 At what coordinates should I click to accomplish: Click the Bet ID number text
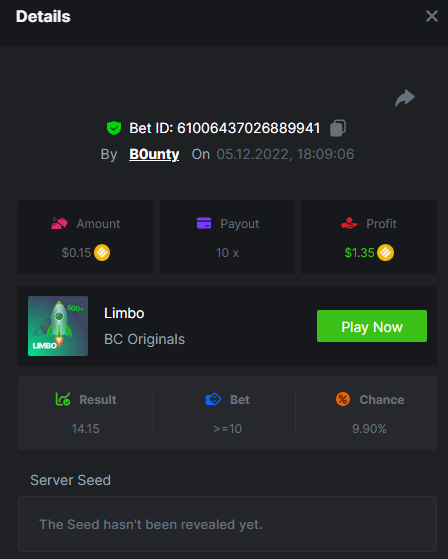tap(248, 128)
